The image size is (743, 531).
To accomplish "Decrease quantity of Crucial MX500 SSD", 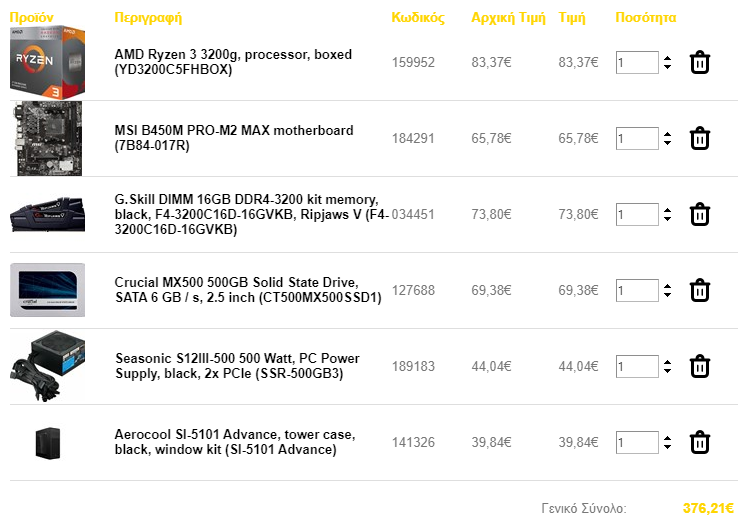I will coord(667,295).
